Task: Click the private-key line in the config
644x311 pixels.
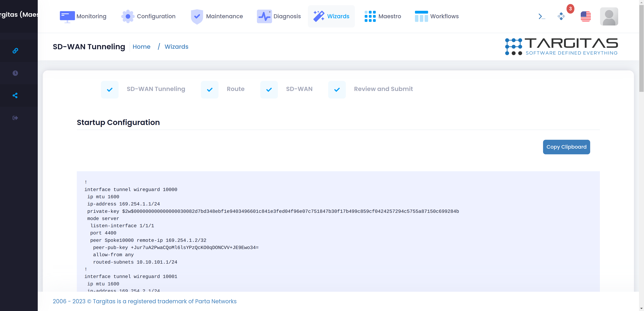Action: (273, 211)
